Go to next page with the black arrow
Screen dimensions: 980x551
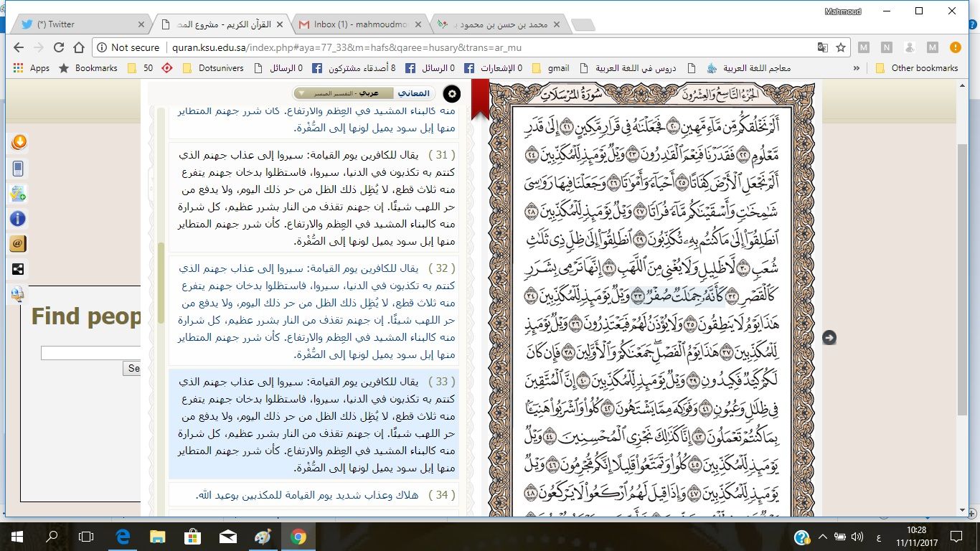point(829,337)
